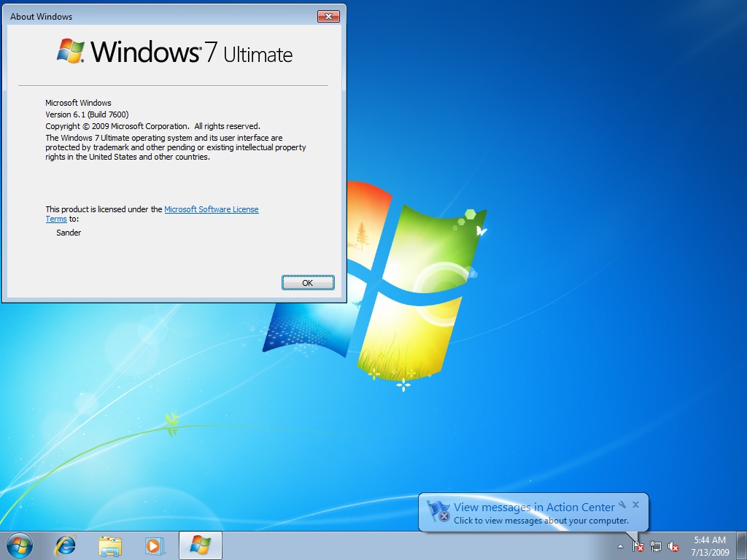Viewport: 747px width, 560px height.
Task: Open Action Center flag tray icon
Action: pyautogui.click(x=638, y=546)
